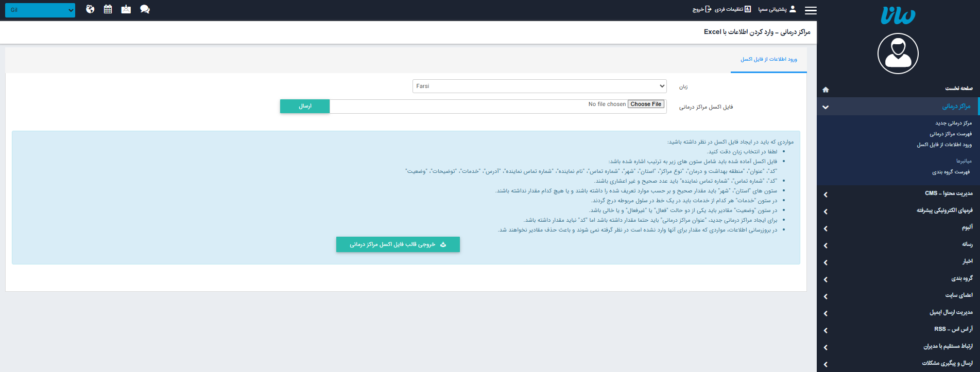Click the ارسال submit button
980x372 pixels.
click(x=305, y=106)
